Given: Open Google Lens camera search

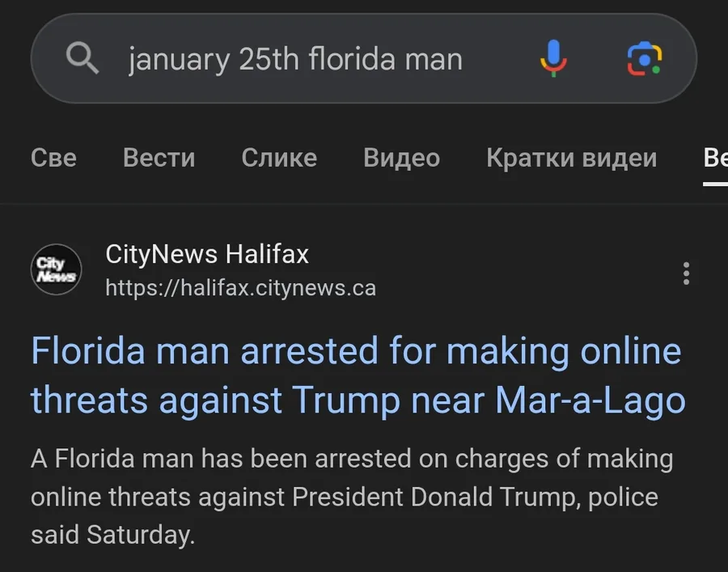Looking at the screenshot, I should [x=645, y=58].
